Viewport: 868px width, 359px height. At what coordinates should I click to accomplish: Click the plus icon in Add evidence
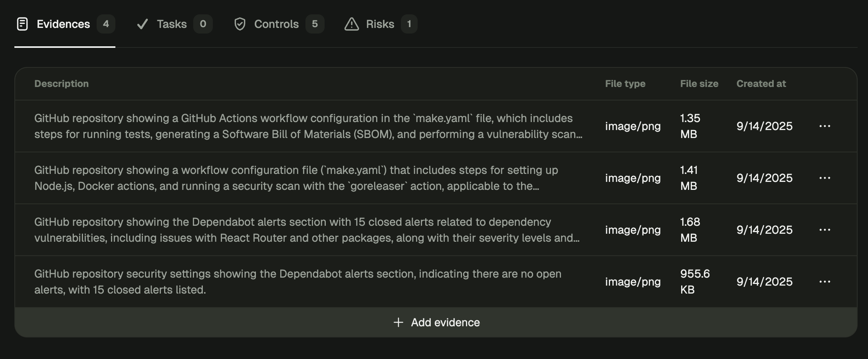pos(398,322)
